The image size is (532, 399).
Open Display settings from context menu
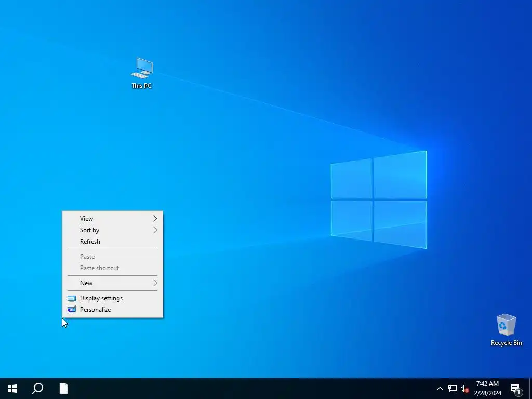(x=112, y=298)
